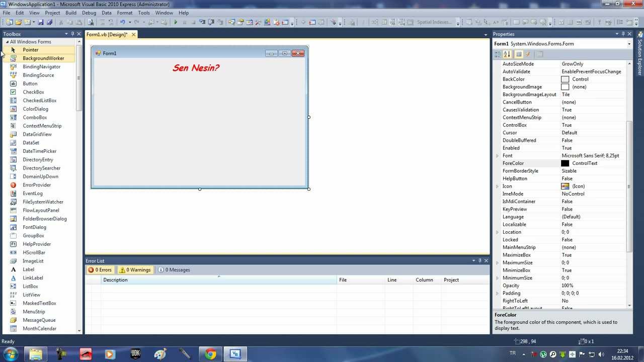Viewport: 644px width, 362px height.
Task: Sort Error List by Line column
Action: pyautogui.click(x=399, y=280)
